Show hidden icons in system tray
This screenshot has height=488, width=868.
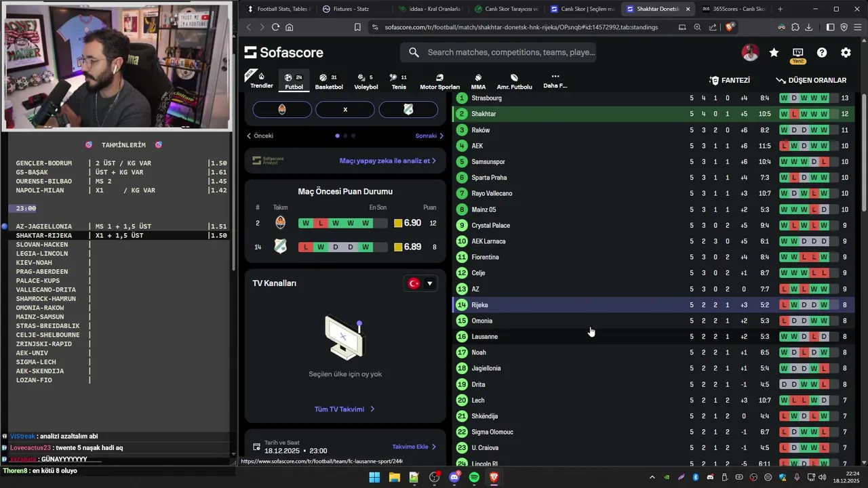652,477
